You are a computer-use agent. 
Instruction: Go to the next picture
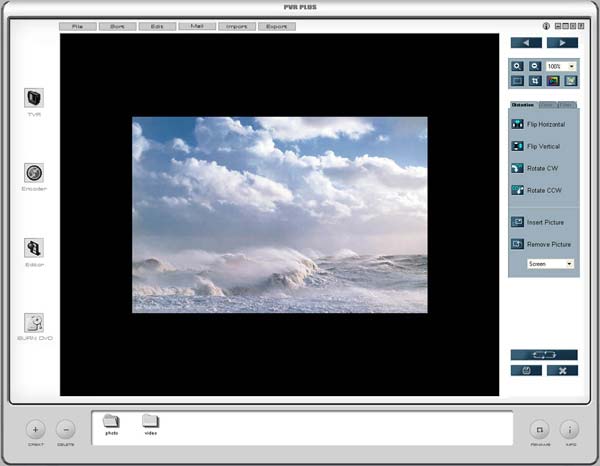point(562,43)
